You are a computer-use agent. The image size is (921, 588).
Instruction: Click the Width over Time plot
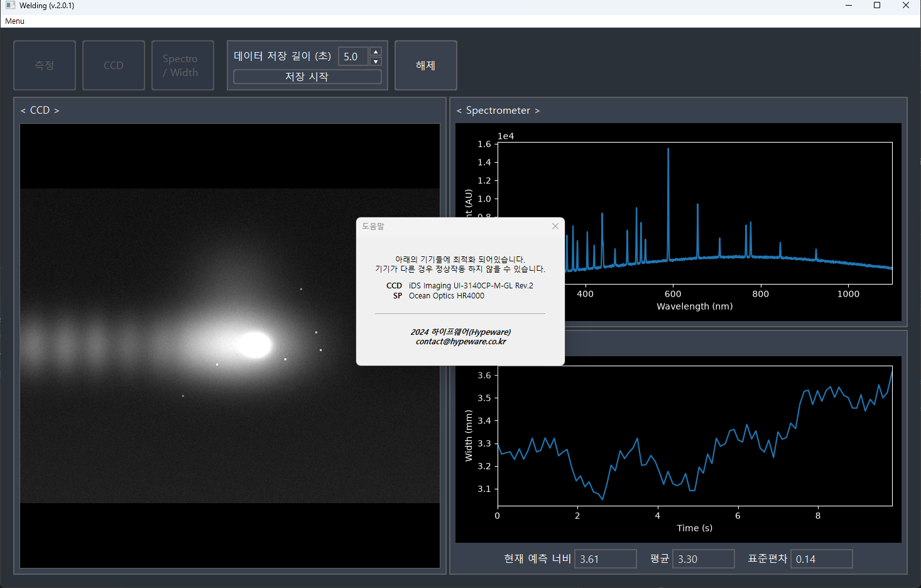coord(678,449)
